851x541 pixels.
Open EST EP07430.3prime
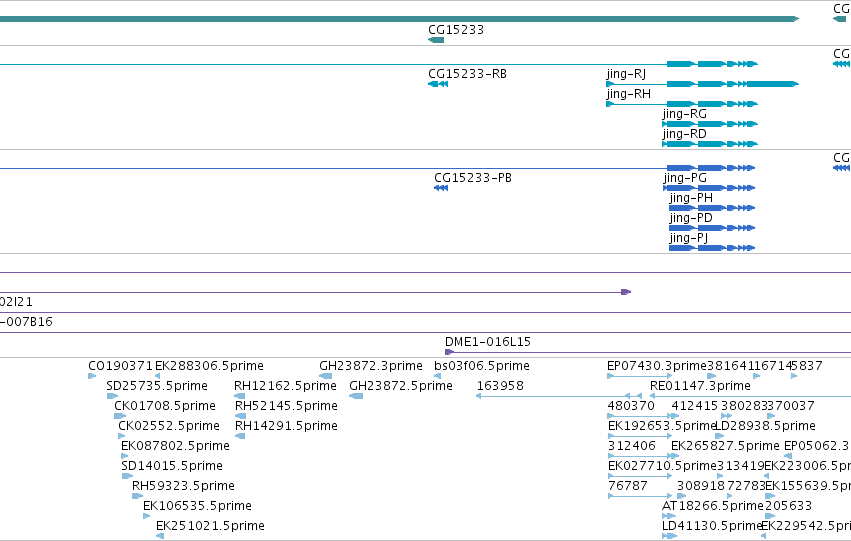pyautogui.click(x=657, y=366)
